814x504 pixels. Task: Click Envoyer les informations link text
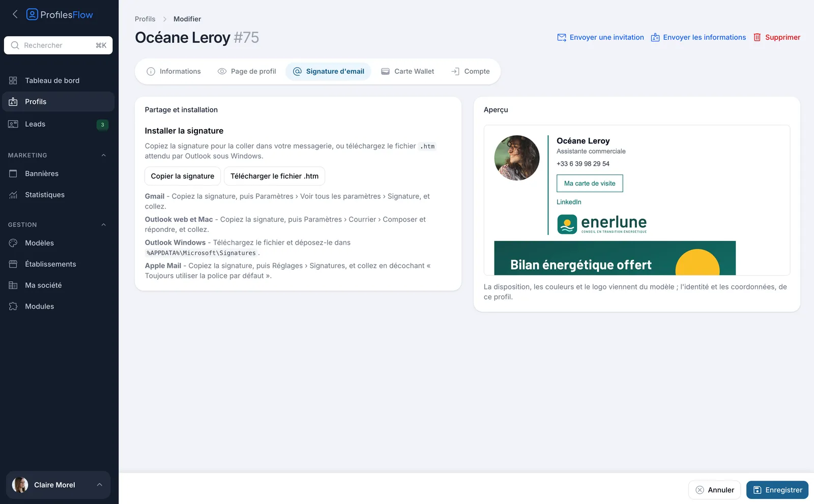[705, 37]
